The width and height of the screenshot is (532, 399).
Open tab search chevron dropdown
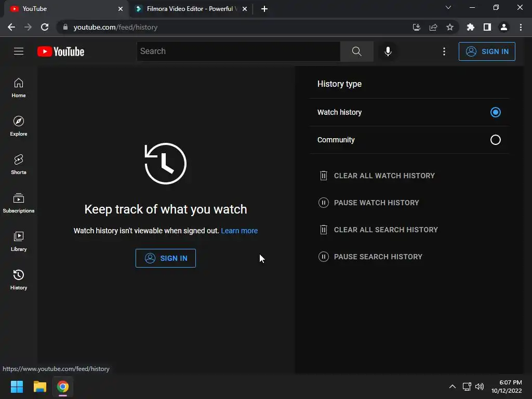(448, 7)
